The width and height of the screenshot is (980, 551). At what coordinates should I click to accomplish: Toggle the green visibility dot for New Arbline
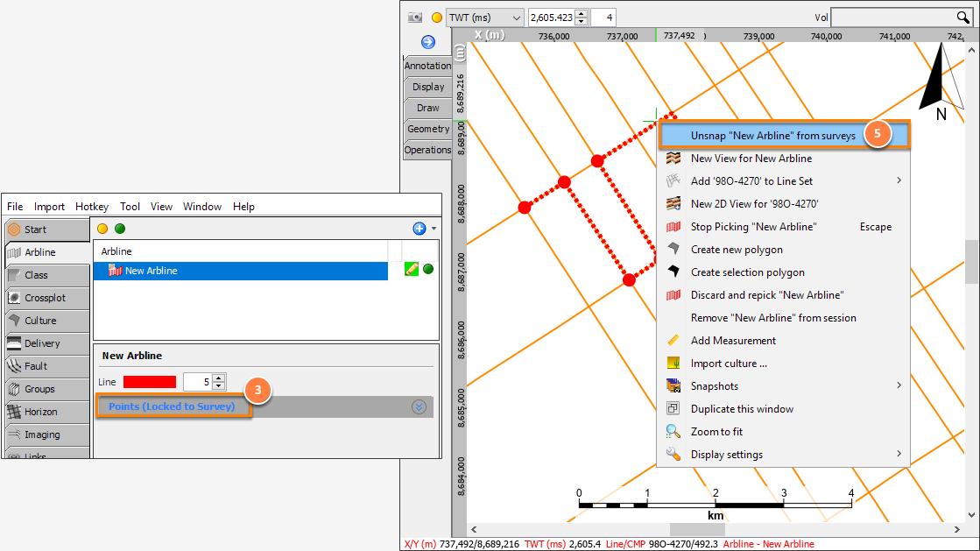(x=428, y=269)
